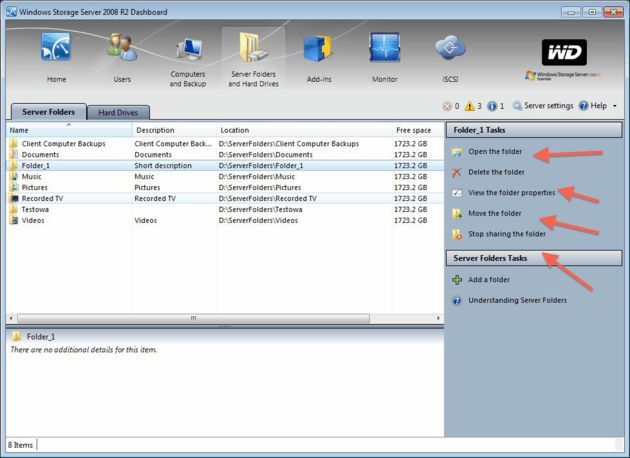The image size is (630, 458).
Task: Select the Music folder name
Action: click(x=31, y=176)
